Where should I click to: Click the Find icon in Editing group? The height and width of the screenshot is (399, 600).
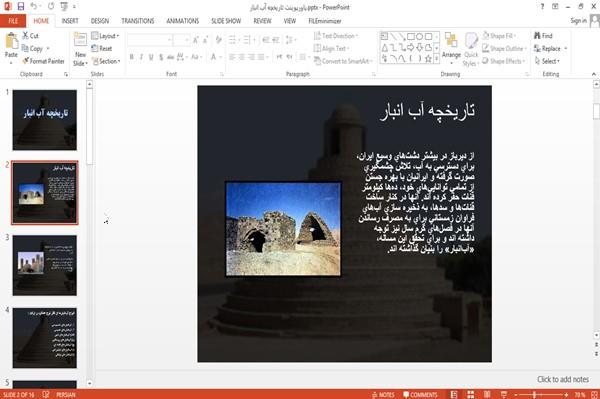[543, 36]
